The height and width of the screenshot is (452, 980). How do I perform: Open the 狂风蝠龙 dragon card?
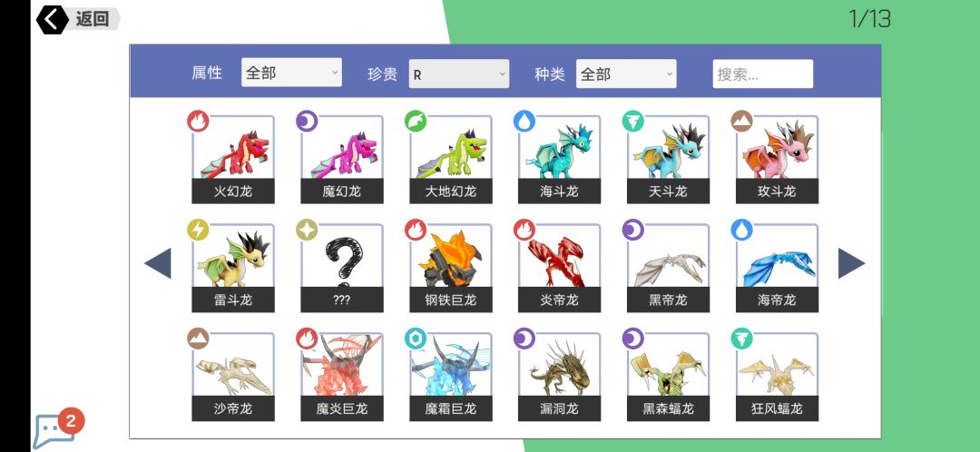coord(777,377)
